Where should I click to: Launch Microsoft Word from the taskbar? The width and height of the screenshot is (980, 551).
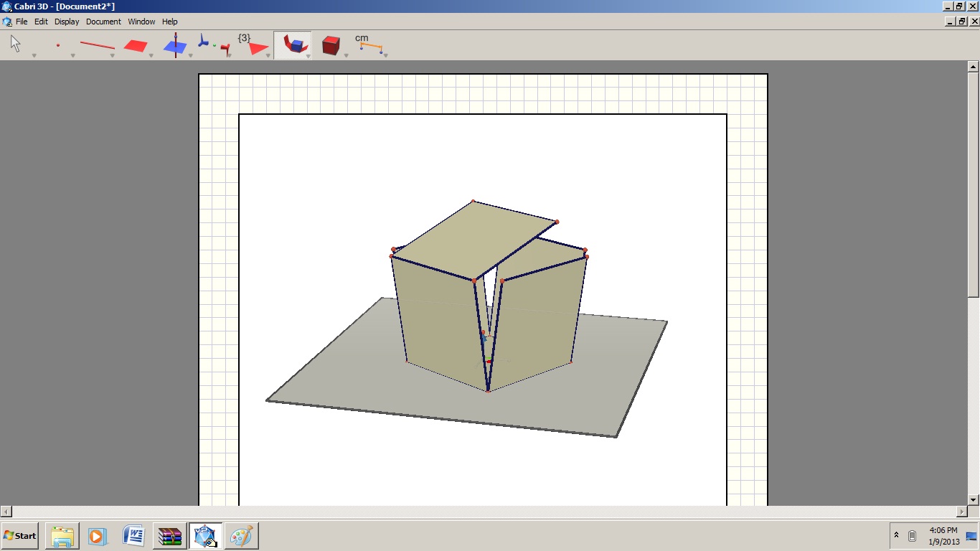[133, 536]
